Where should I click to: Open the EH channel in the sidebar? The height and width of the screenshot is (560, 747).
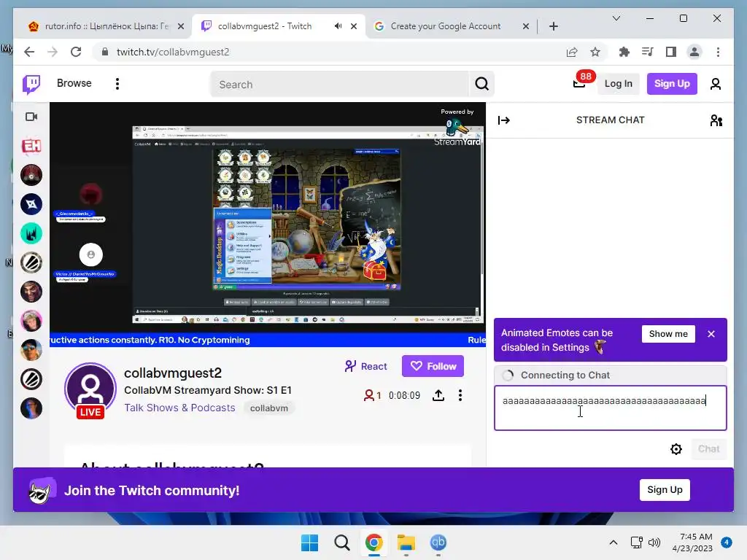(x=31, y=146)
